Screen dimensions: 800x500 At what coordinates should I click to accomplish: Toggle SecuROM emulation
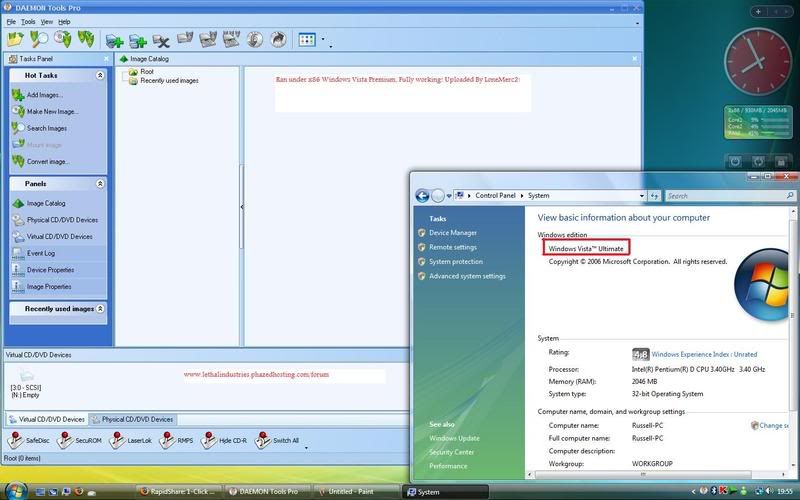click(x=79, y=440)
